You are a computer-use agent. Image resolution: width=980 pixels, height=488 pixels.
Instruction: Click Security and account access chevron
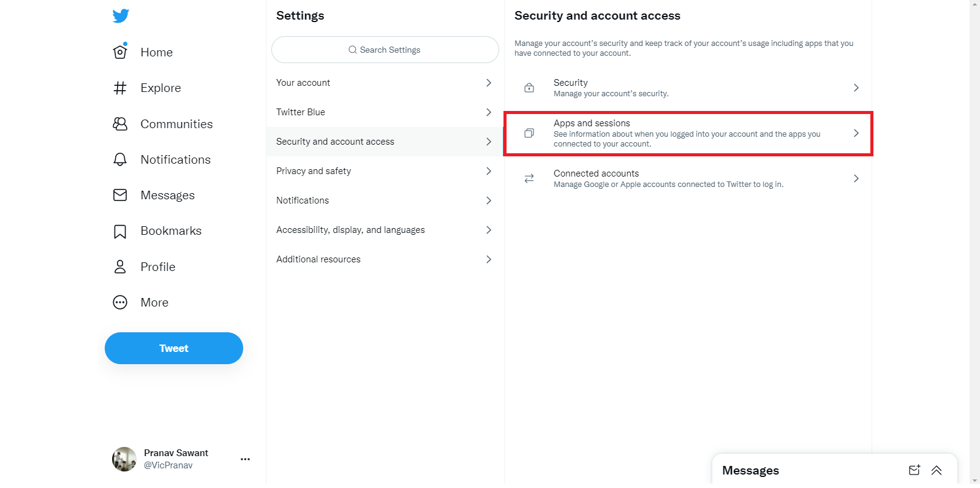pyautogui.click(x=489, y=142)
